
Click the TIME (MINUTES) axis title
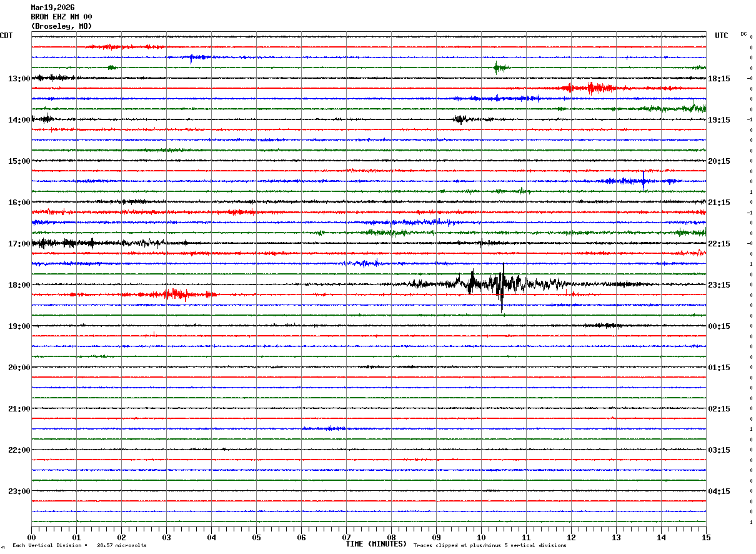(376, 544)
